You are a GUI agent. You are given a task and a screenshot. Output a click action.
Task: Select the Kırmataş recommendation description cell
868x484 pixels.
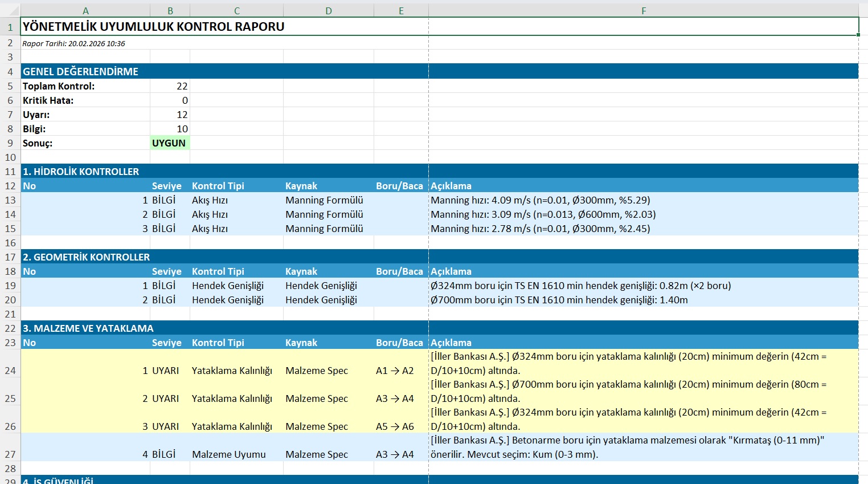644,448
